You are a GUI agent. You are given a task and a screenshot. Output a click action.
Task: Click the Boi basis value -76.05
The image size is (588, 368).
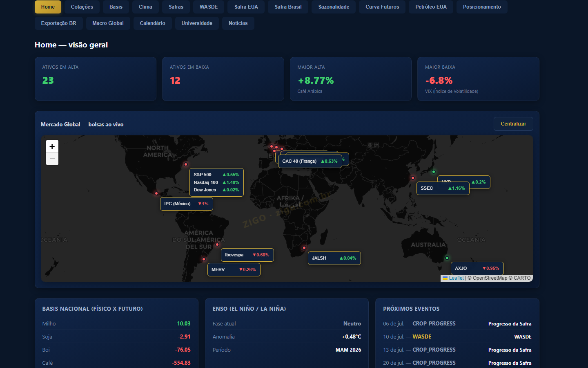click(183, 350)
